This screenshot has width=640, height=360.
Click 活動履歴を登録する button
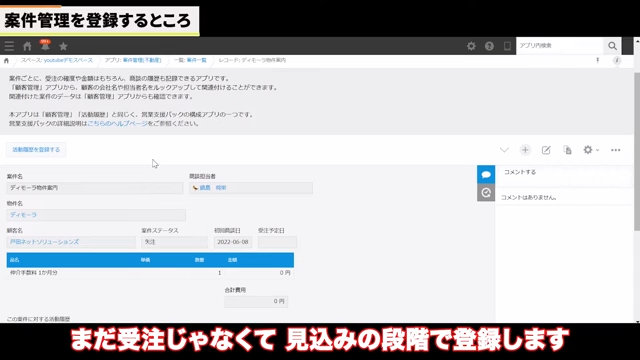(x=36, y=150)
